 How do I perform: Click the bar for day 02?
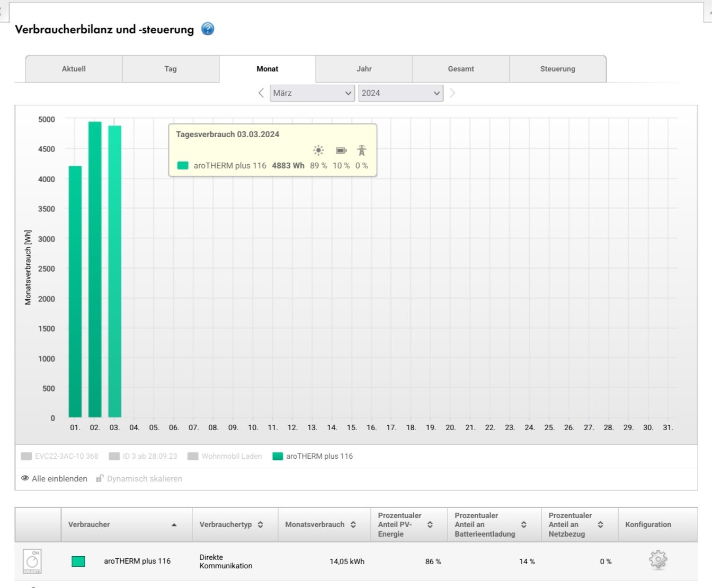pos(95,270)
